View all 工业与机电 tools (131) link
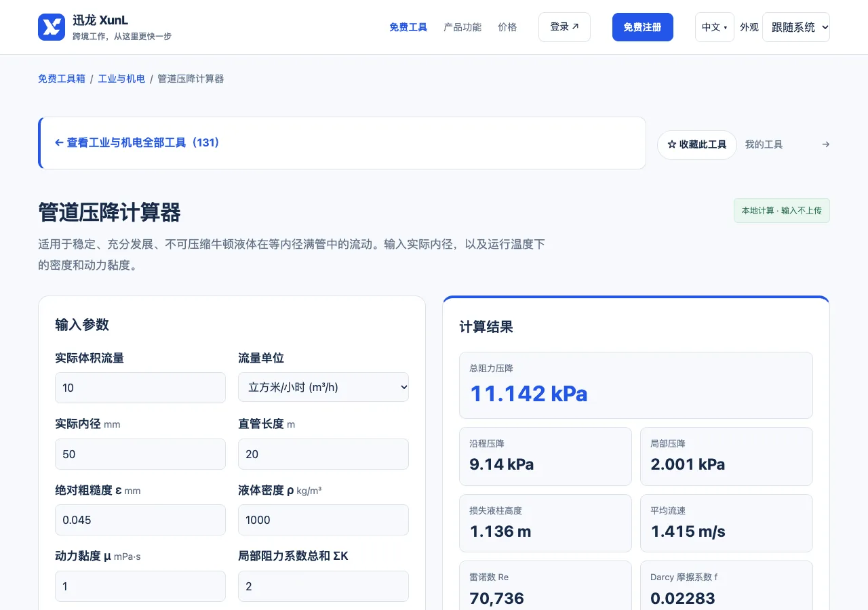Screen dimensions: 868x610 [137, 143]
